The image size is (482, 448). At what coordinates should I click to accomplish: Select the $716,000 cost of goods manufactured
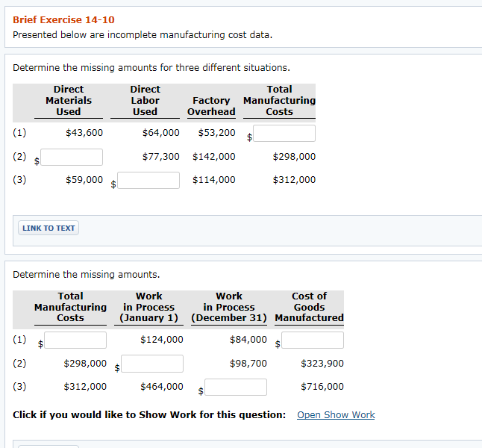point(322,387)
